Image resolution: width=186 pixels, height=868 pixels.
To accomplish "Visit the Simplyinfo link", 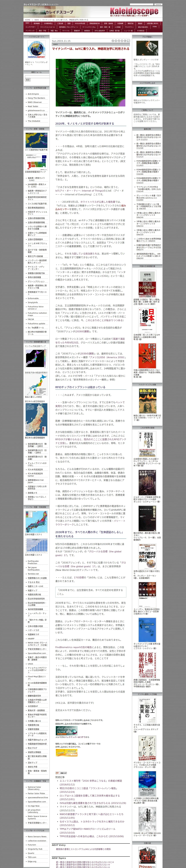I will pyautogui.click(x=33, y=303).
